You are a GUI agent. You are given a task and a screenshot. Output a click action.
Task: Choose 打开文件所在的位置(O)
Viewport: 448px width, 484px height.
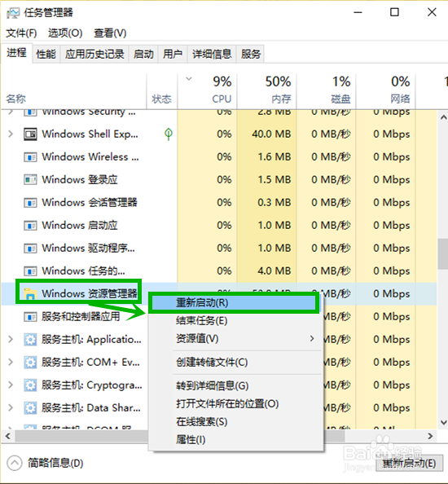235,404
